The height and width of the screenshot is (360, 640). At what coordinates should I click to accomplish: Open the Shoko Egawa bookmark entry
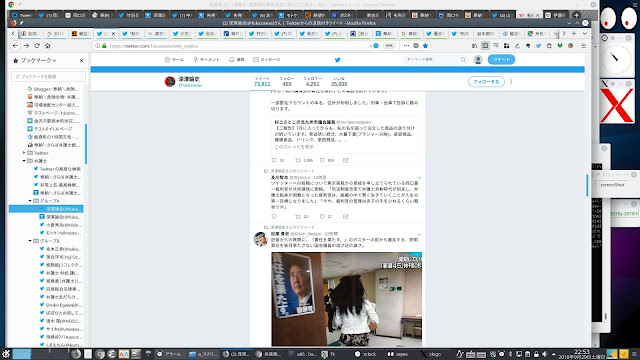(x=60, y=305)
